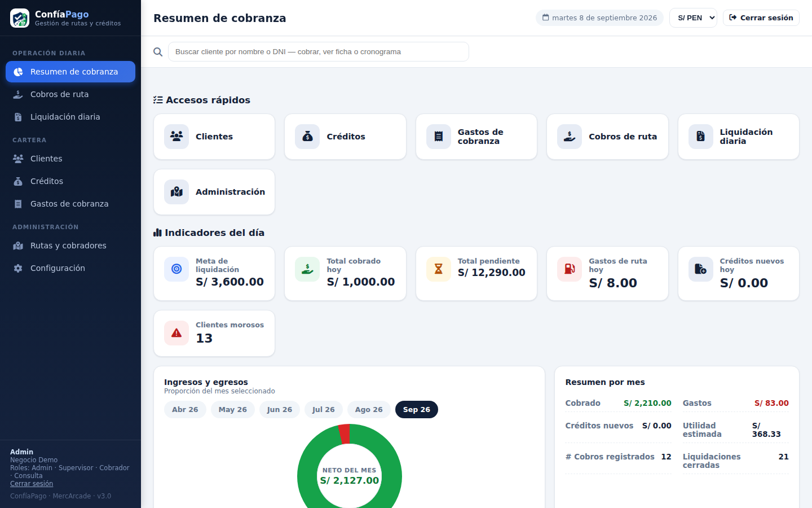Select the Jul 26 month tab
The width and height of the screenshot is (812, 508).
point(324,410)
